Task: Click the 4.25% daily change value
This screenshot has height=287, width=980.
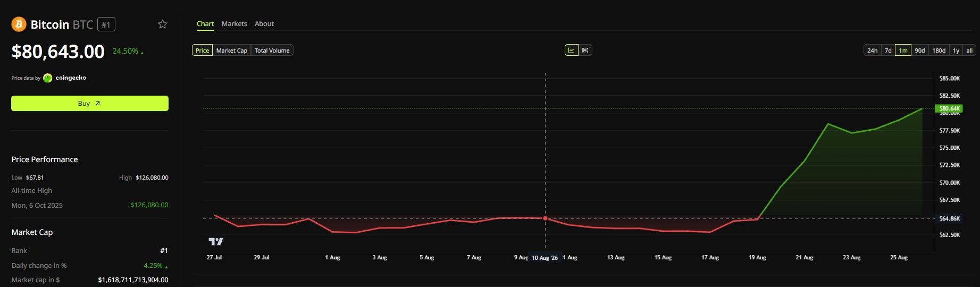Action: 155,265
